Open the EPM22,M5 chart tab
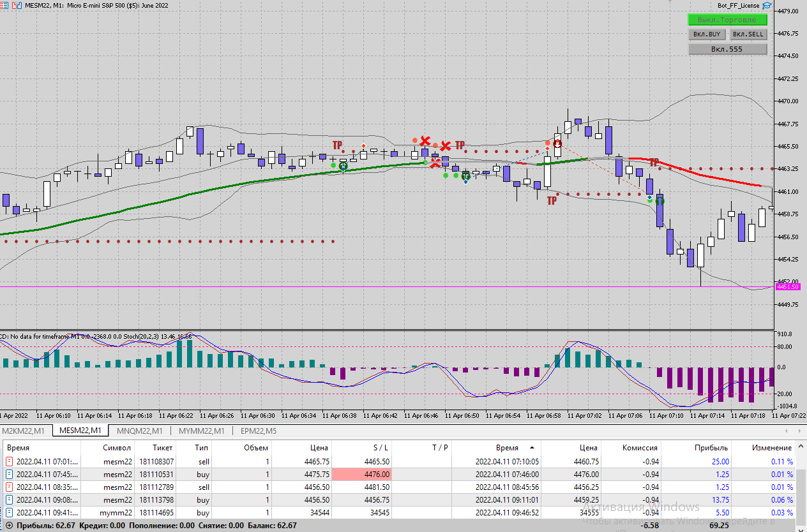This screenshot has height=532, width=807. [259, 431]
